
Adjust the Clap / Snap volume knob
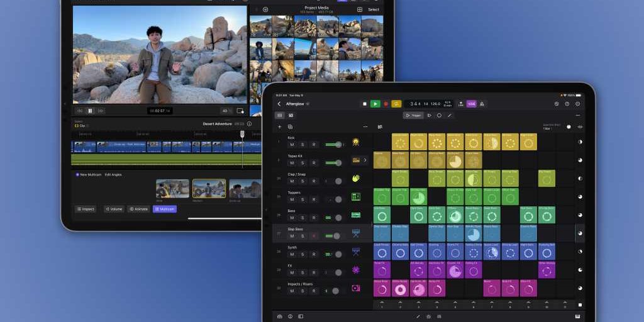click(338, 181)
